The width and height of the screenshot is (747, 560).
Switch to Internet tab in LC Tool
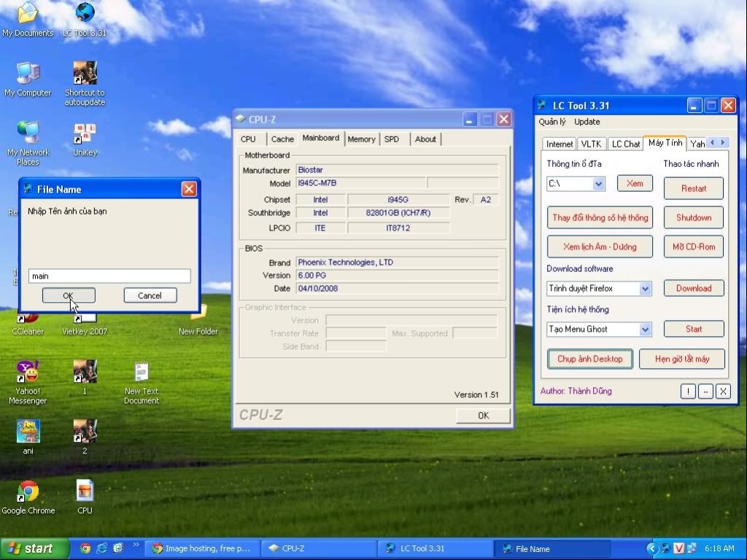click(x=560, y=144)
